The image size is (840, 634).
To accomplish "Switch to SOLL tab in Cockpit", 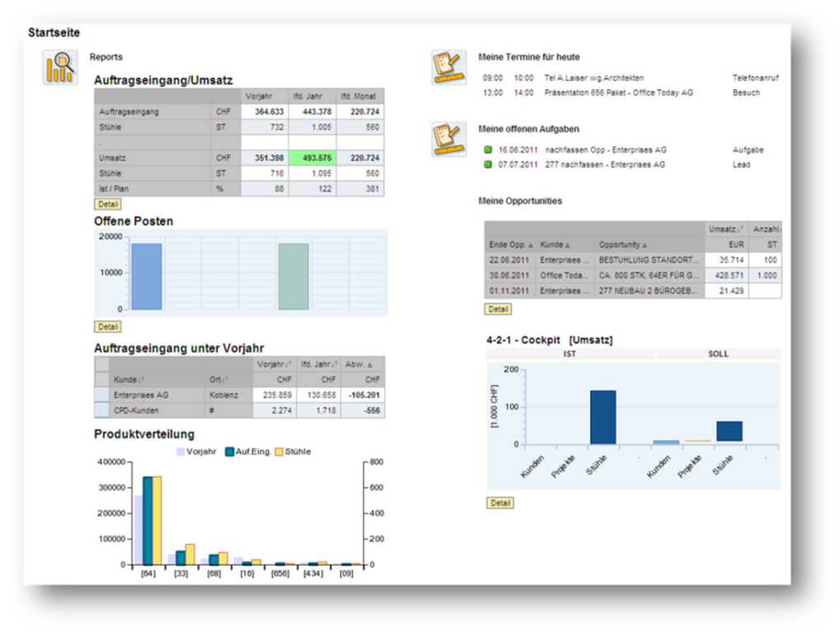I will click(x=718, y=354).
